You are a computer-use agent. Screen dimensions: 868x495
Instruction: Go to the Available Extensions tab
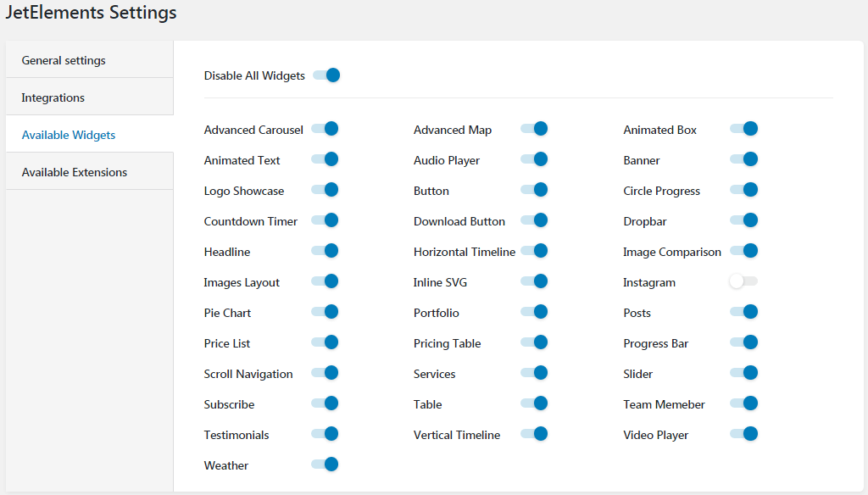(x=90, y=172)
